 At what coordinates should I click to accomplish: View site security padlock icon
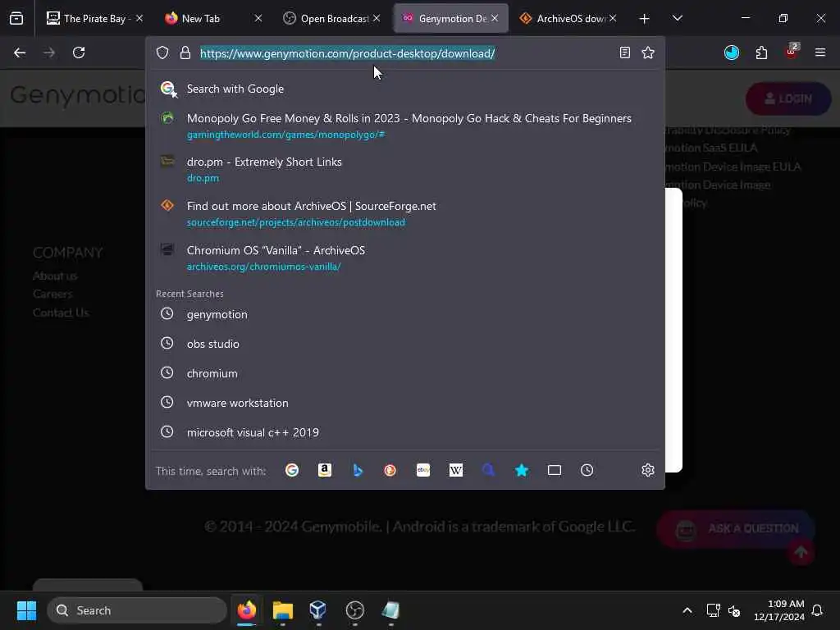click(x=185, y=52)
